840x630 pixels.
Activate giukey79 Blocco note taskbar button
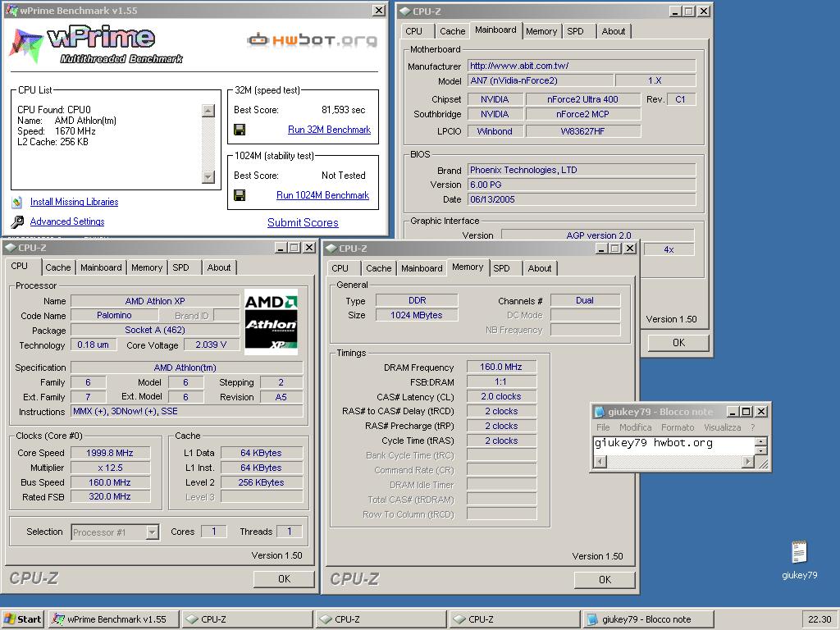648,619
